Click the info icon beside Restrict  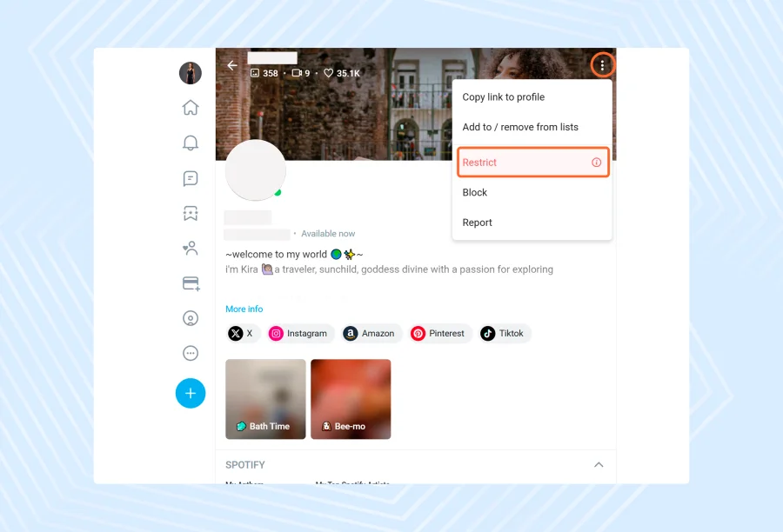tap(596, 163)
